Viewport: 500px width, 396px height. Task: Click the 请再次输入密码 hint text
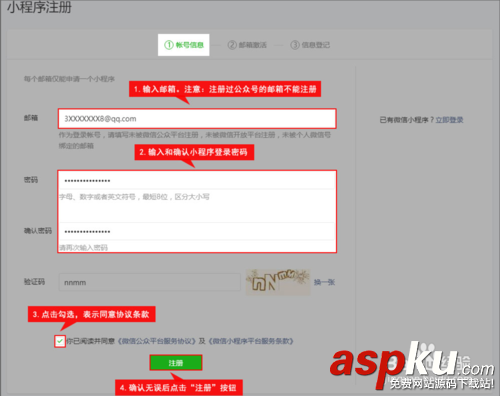tap(83, 248)
